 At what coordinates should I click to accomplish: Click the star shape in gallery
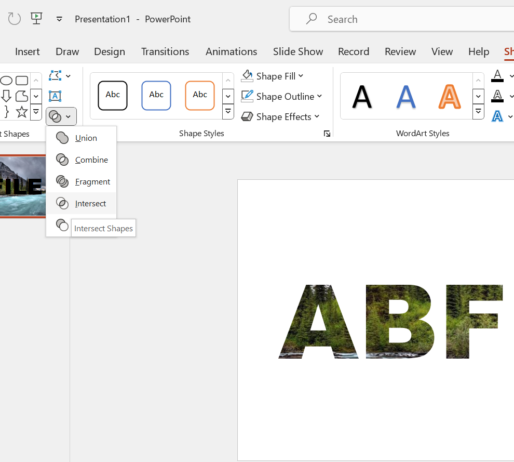(22, 112)
